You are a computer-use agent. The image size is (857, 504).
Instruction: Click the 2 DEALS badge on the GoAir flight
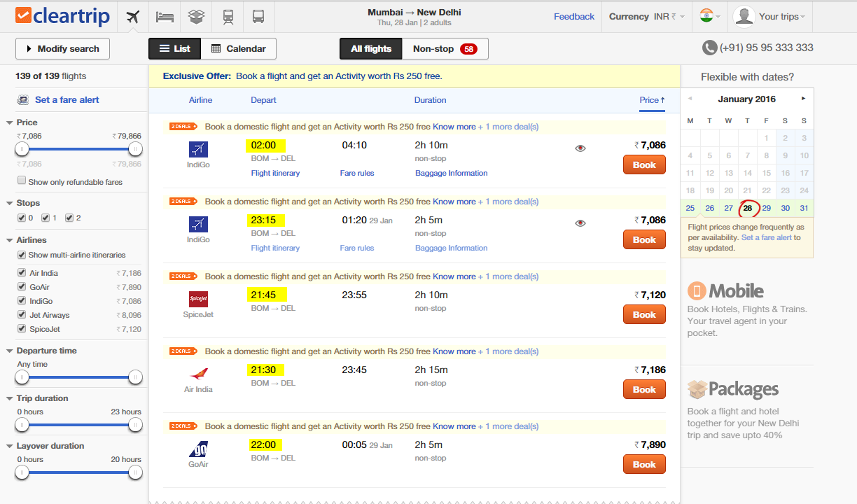(x=183, y=426)
